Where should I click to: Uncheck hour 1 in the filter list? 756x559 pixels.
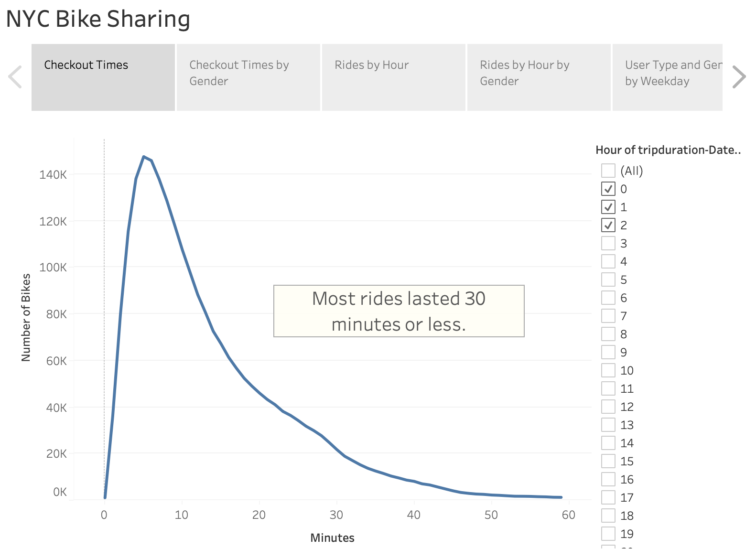coord(609,207)
